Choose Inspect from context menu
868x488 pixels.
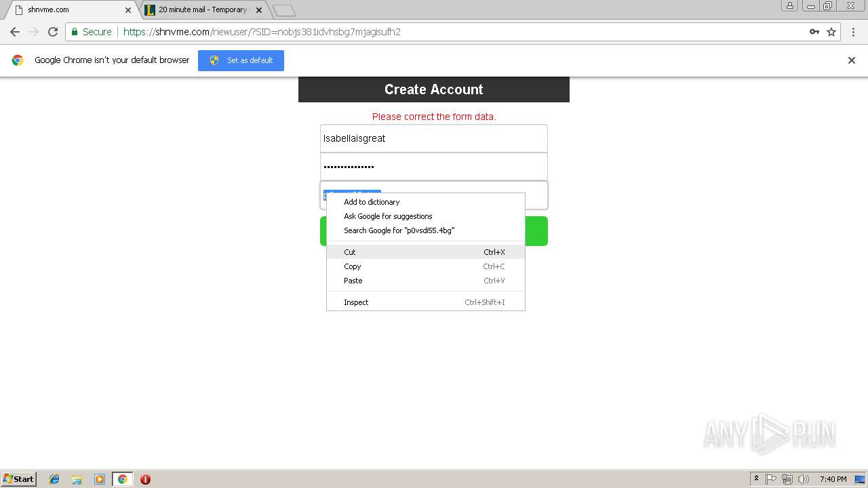pos(426,302)
